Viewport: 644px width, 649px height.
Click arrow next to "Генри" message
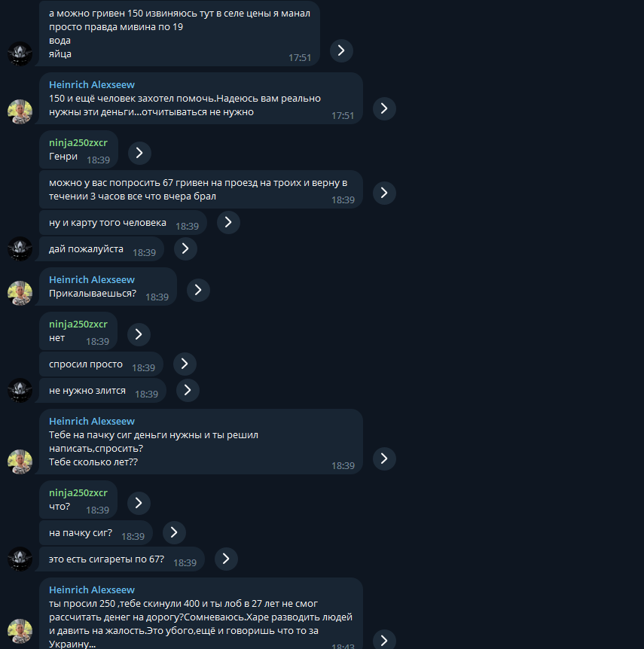click(x=139, y=153)
